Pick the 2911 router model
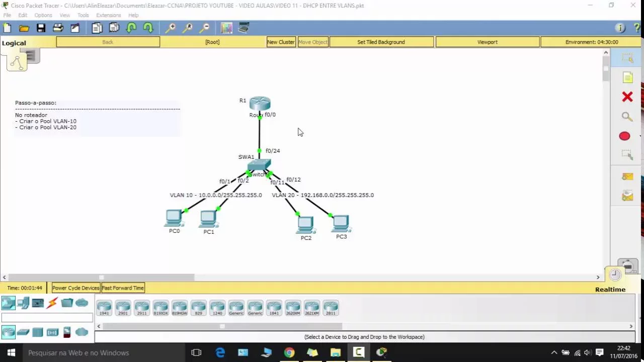The height and width of the screenshot is (362, 644). pyautogui.click(x=142, y=308)
